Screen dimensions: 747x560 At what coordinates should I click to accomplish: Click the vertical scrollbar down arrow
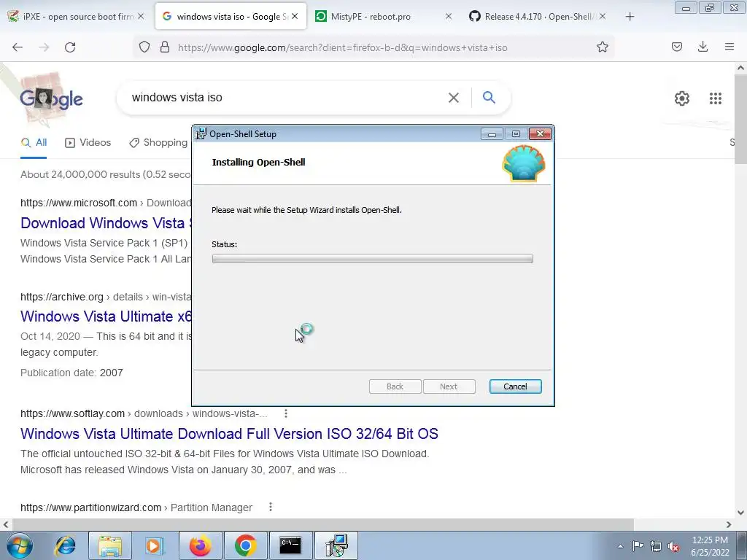[x=740, y=513]
